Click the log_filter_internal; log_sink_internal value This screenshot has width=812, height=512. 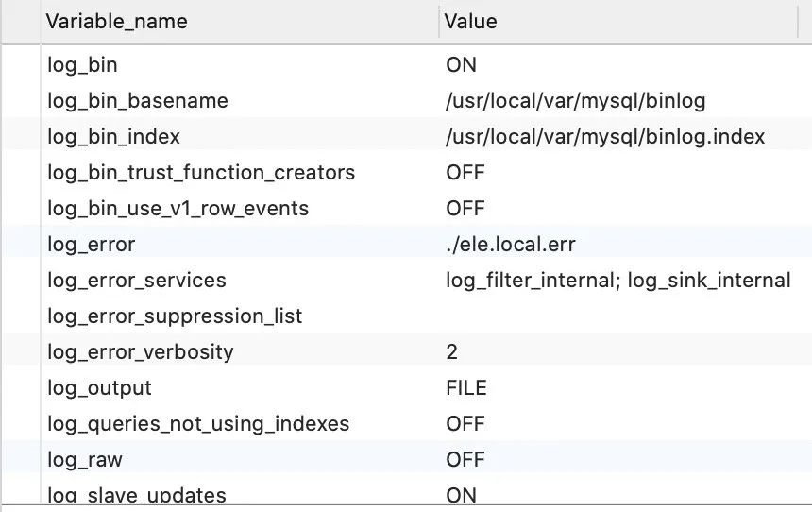pos(617,281)
